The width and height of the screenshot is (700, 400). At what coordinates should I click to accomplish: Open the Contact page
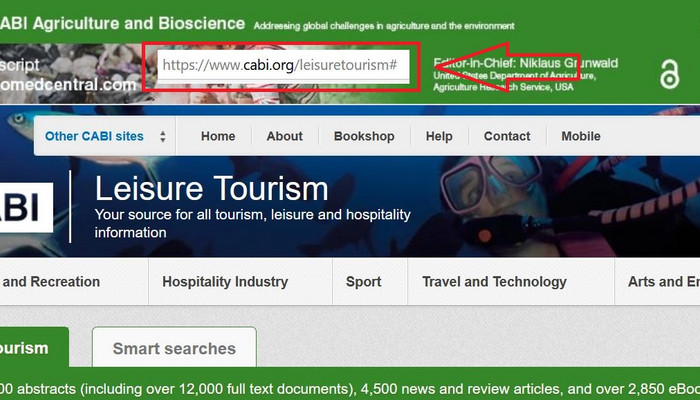coord(507,136)
